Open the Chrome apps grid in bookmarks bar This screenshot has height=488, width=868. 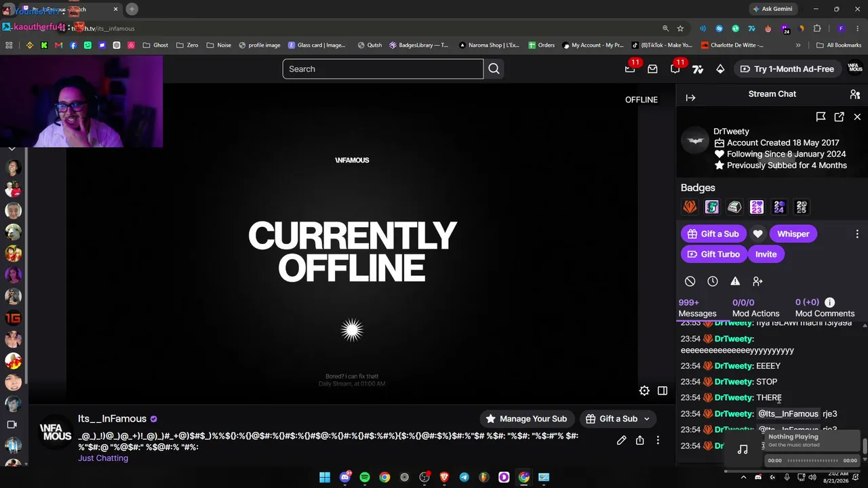9,45
